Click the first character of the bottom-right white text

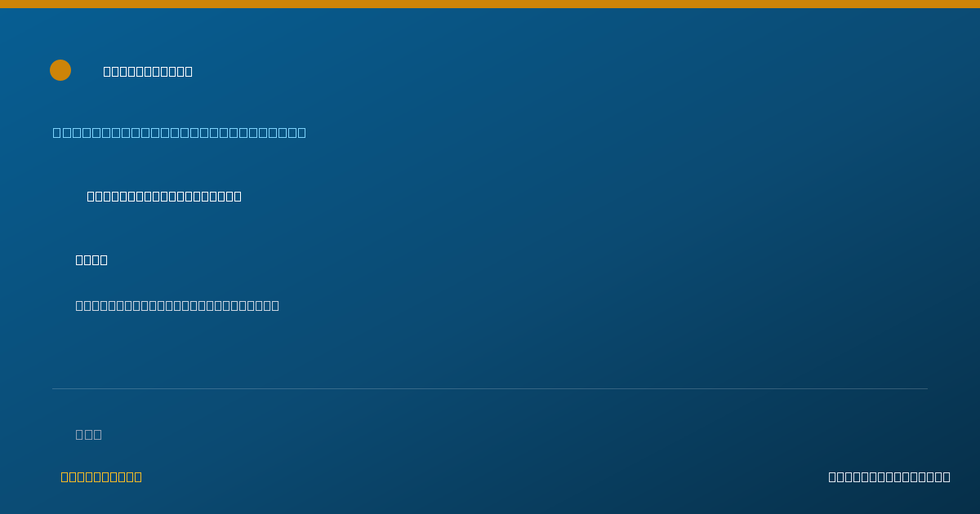[832, 476]
